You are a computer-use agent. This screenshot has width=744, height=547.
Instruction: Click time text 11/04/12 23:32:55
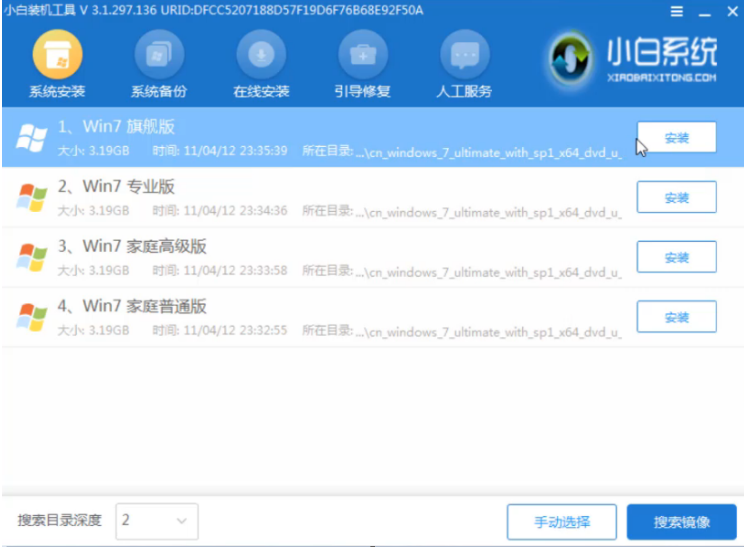click(x=235, y=330)
